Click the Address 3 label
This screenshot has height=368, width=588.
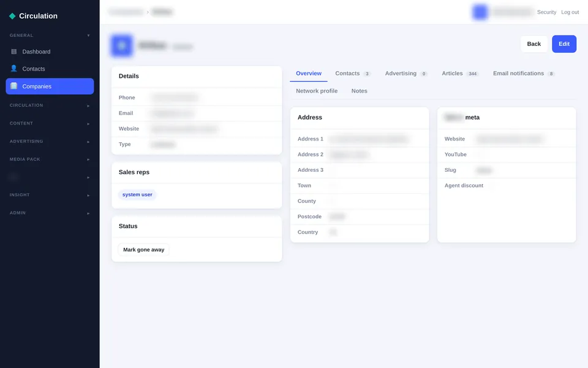[x=310, y=170]
